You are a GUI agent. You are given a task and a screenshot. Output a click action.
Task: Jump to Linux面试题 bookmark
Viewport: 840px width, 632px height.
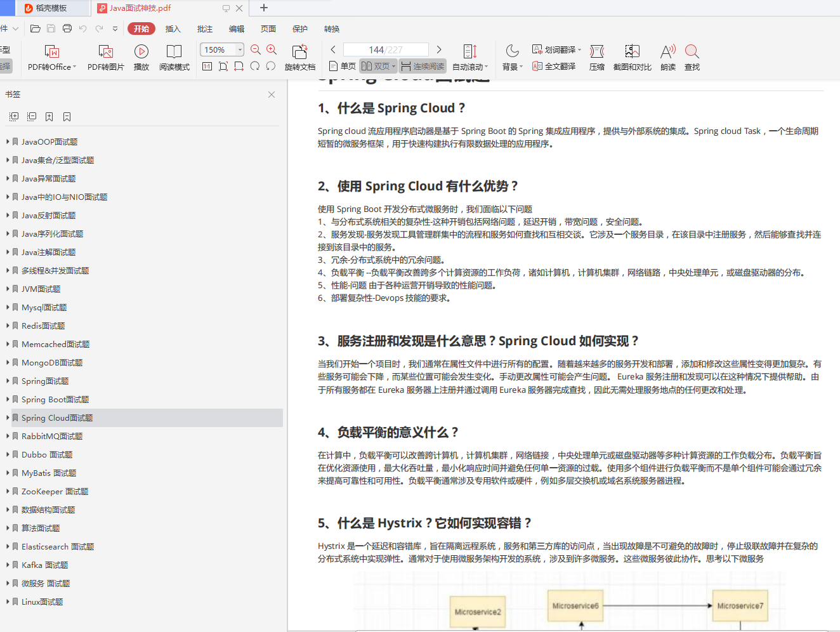43,602
